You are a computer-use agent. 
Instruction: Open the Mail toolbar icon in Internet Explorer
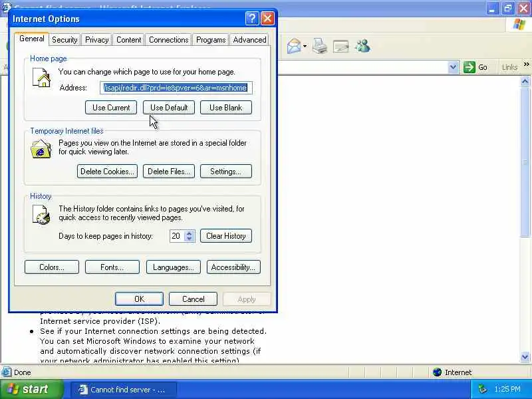[x=293, y=46]
